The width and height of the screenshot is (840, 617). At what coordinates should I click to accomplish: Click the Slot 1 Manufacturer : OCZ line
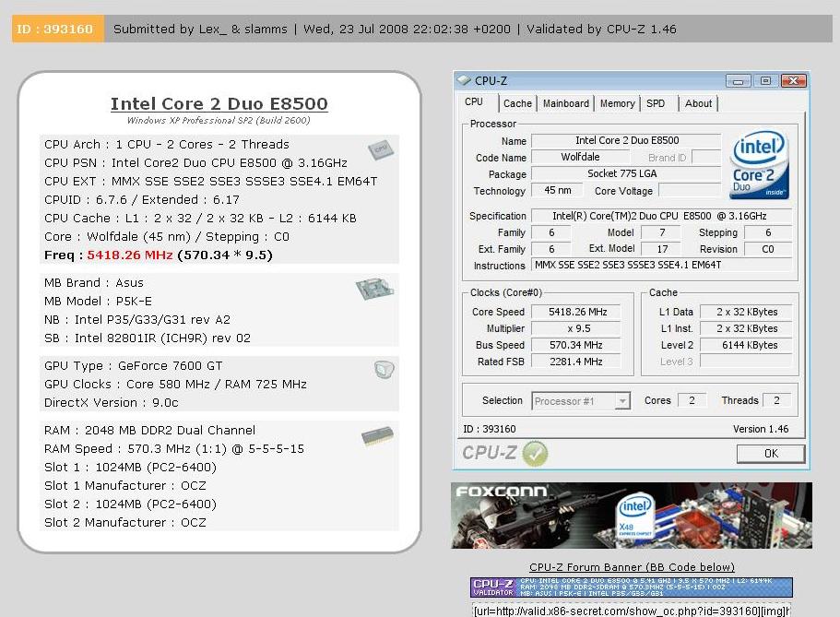pos(125,486)
